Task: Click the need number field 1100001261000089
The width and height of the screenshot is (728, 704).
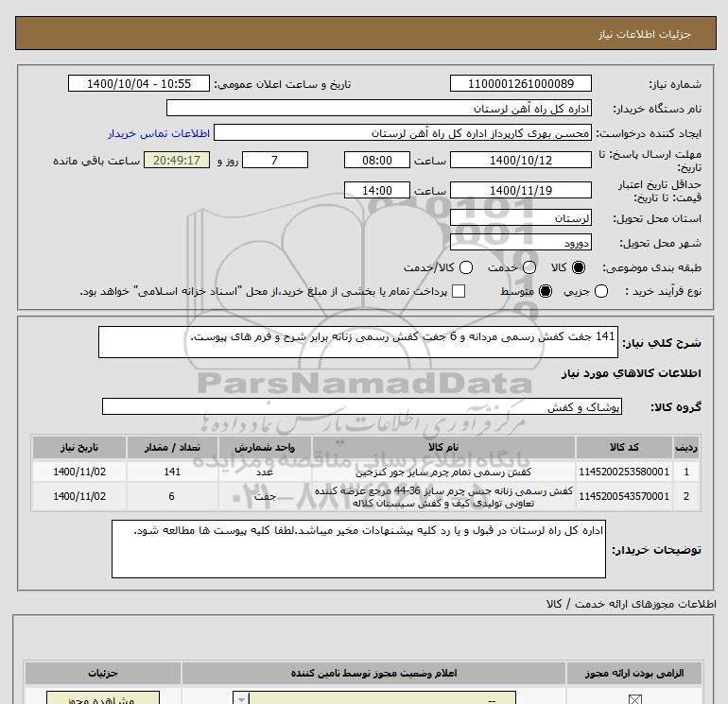Action: point(520,83)
